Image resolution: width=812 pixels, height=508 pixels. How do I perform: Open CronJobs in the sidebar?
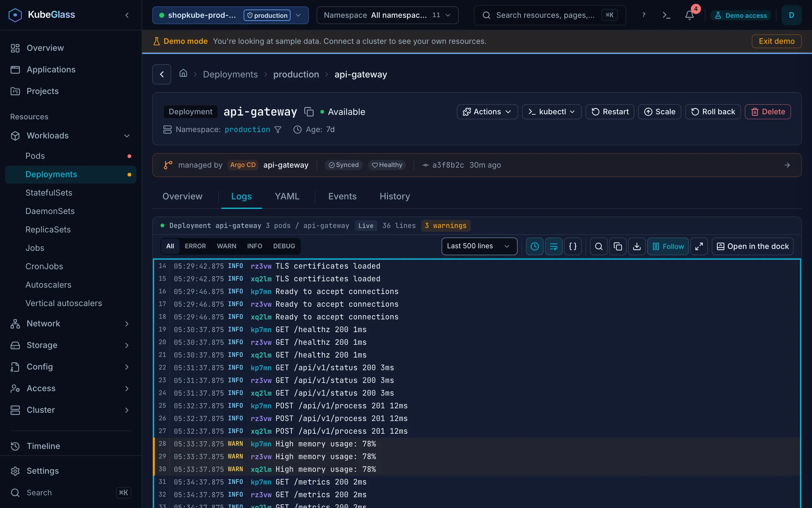click(70, 266)
